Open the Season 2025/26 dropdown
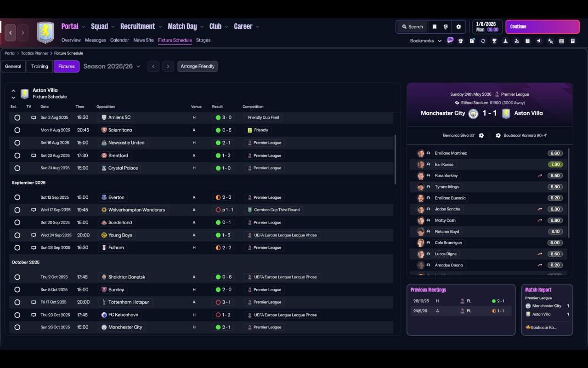Image resolution: width=588 pixels, height=368 pixels. point(112,67)
